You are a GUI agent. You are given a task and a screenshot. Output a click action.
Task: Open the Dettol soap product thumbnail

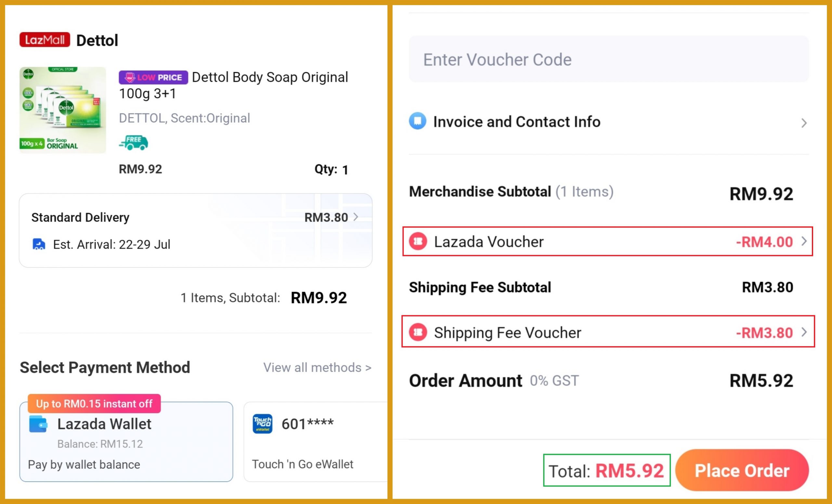click(63, 110)
